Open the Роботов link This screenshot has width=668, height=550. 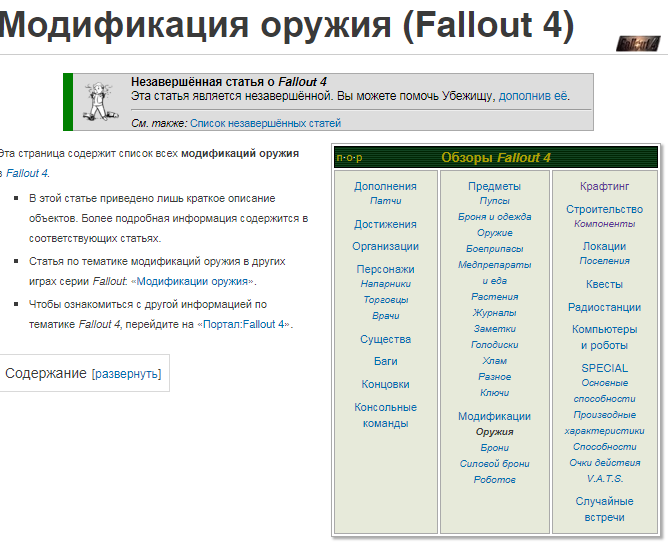tap(494, 480)
